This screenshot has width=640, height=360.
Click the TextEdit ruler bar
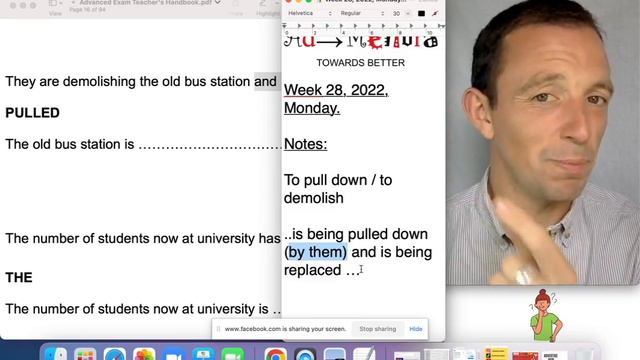click(x=363, y=29)
